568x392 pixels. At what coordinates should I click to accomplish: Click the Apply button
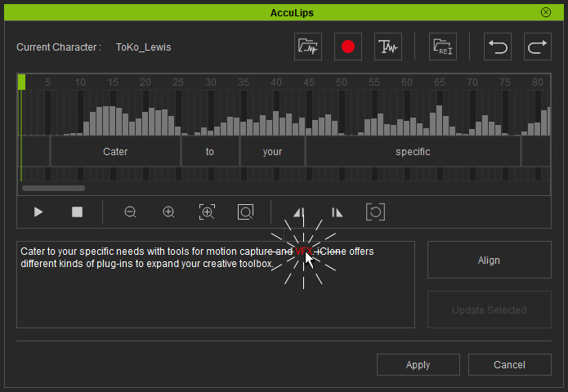418,365
